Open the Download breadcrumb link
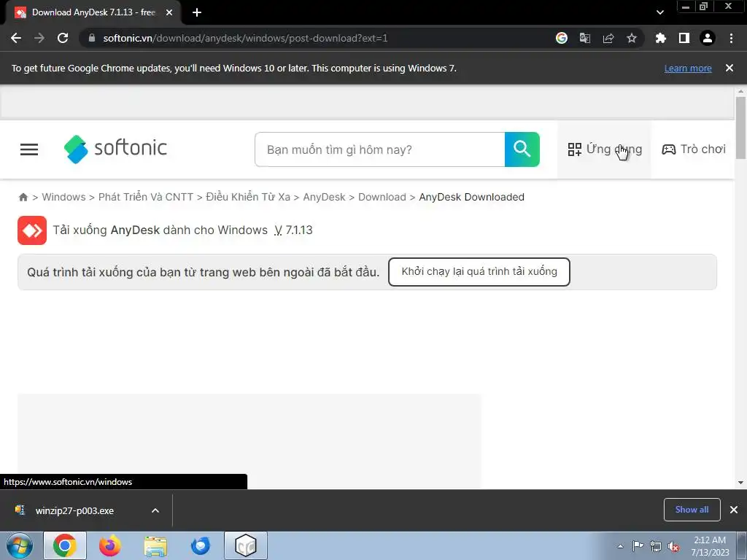This screenshot has width=747, height=560. pos(382,197)
